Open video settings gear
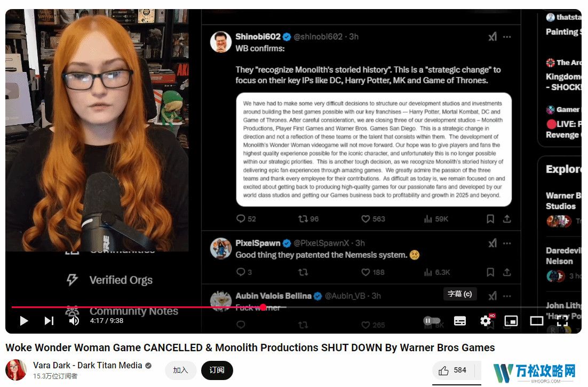This screenshot has height=387, width=588. (x=486, y=321)
